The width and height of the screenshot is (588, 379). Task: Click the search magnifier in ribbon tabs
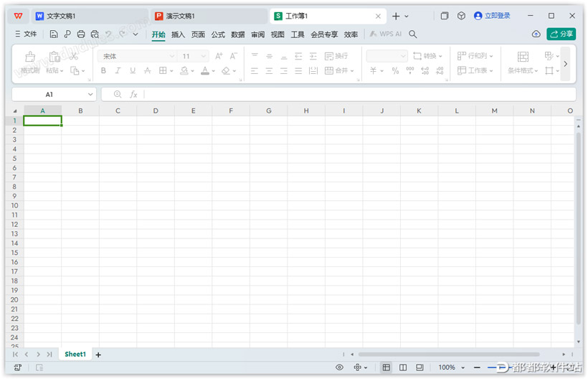click(x=413, y=34)
